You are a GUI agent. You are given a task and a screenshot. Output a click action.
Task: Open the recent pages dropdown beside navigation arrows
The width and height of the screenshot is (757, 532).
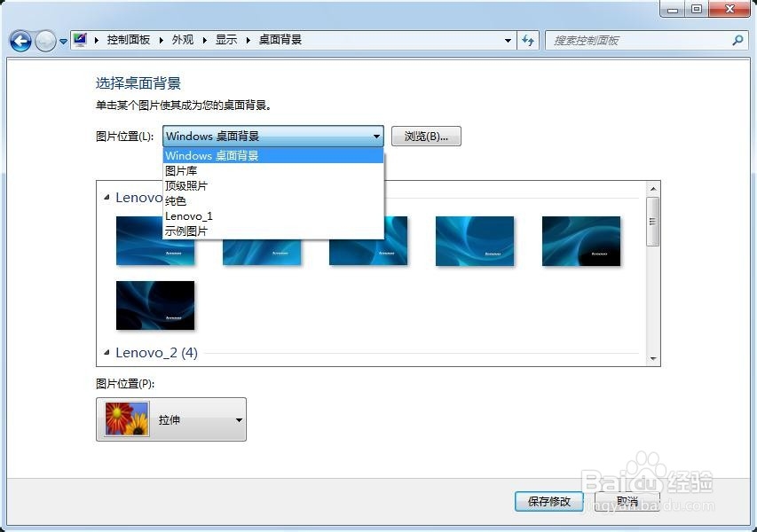(63, 42)
